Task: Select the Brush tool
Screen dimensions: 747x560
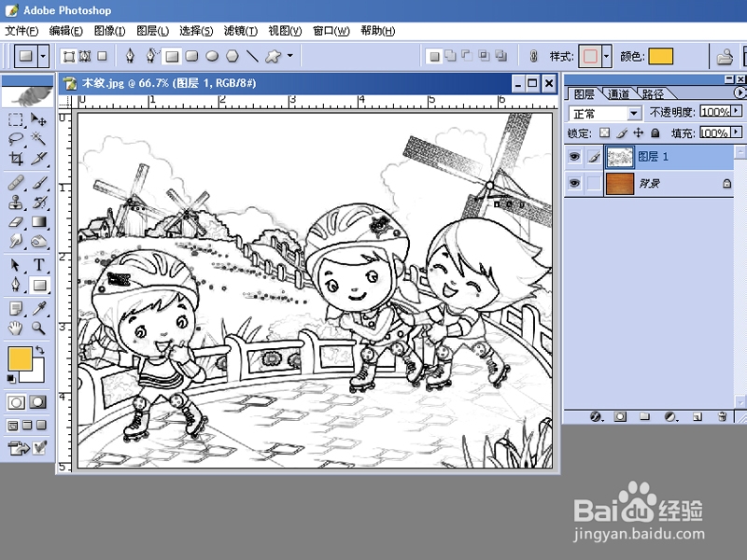Action: click(x=38, y=183)
